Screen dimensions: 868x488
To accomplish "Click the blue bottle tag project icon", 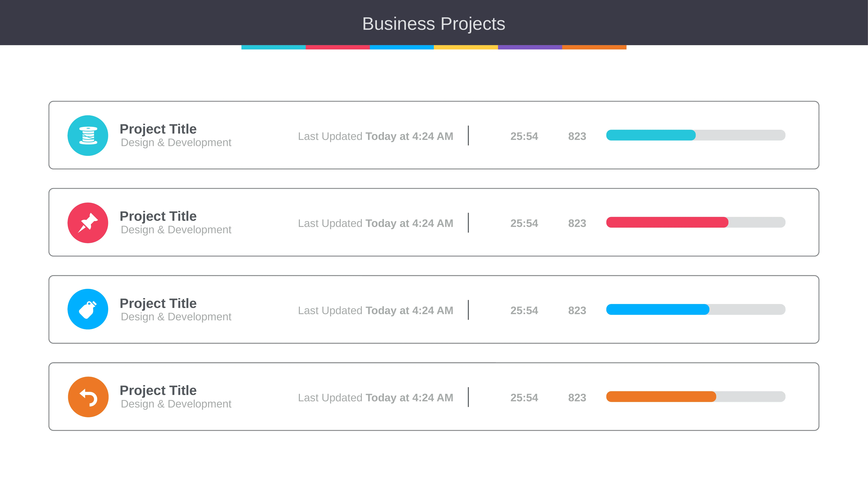I will (88, 309).
